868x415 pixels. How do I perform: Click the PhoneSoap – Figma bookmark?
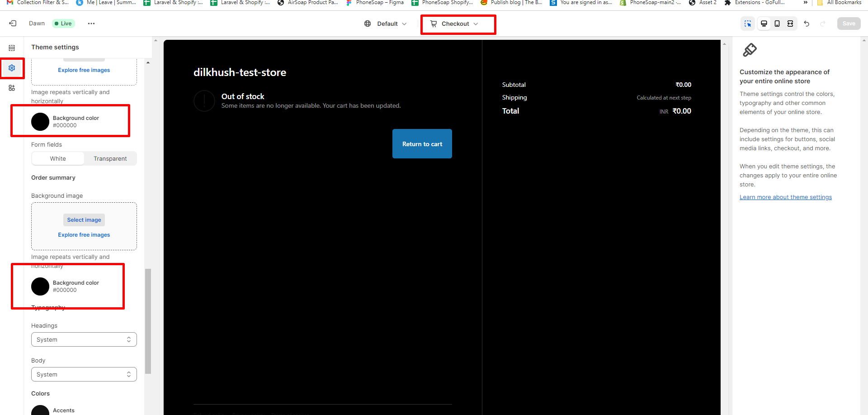(x=375, y=3)
